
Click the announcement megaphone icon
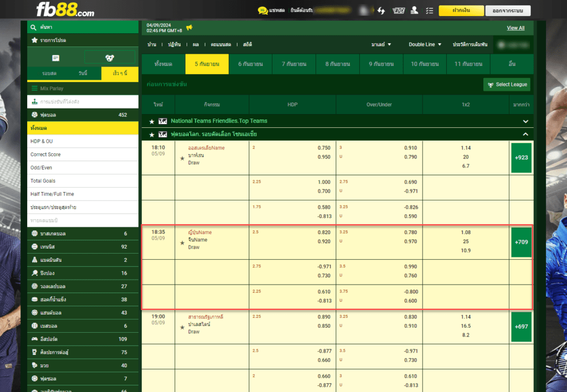[189, 28]
